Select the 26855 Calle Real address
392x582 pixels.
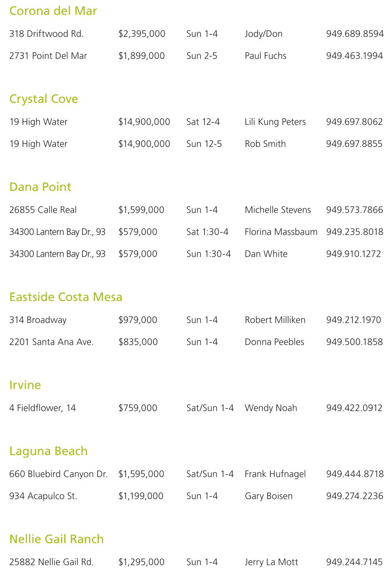coord(43,210)
